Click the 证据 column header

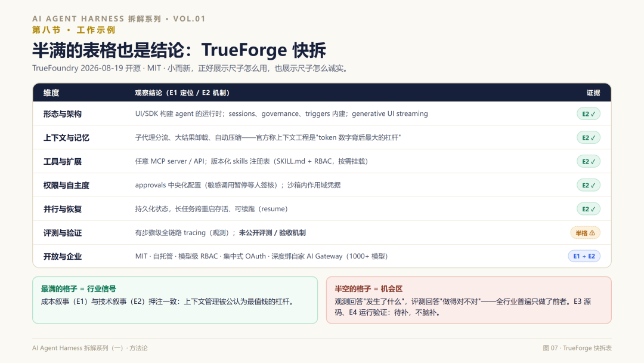click(x=593, y=93)
